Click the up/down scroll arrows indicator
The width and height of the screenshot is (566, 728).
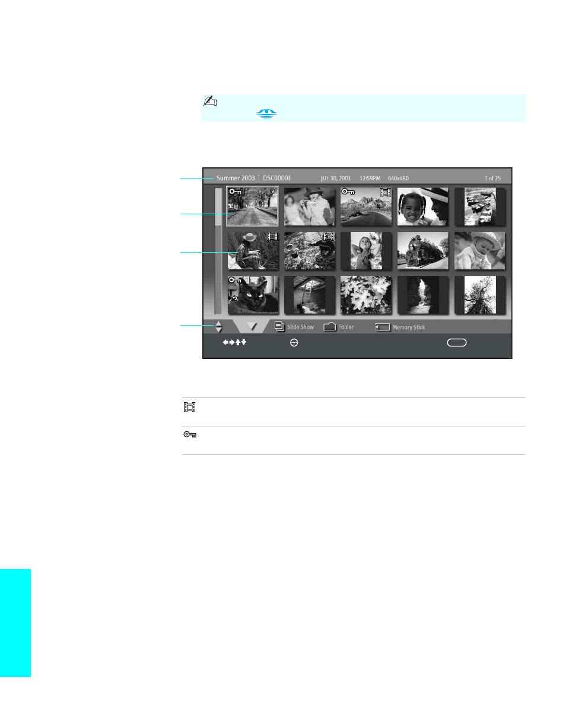(x=218, y=327)
